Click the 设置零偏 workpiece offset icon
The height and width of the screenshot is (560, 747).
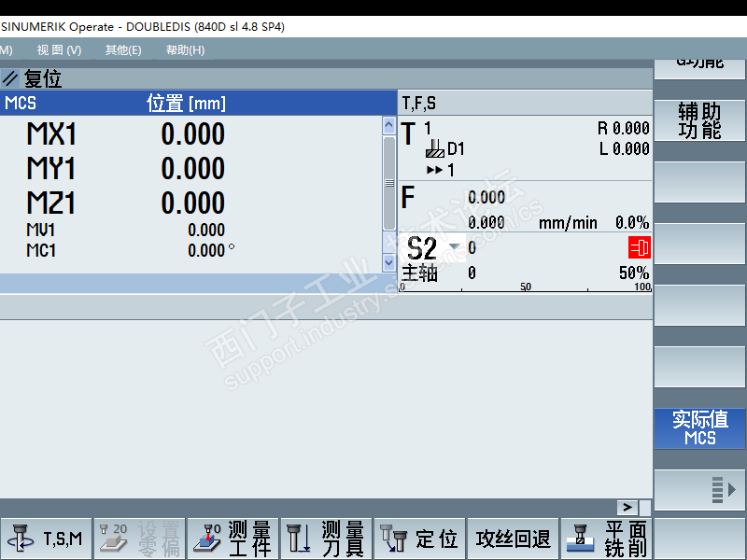click(113, 539)
